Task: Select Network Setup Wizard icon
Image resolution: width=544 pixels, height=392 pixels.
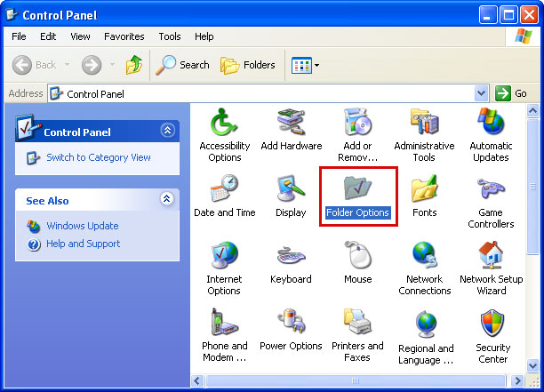Action: [492, 268]
